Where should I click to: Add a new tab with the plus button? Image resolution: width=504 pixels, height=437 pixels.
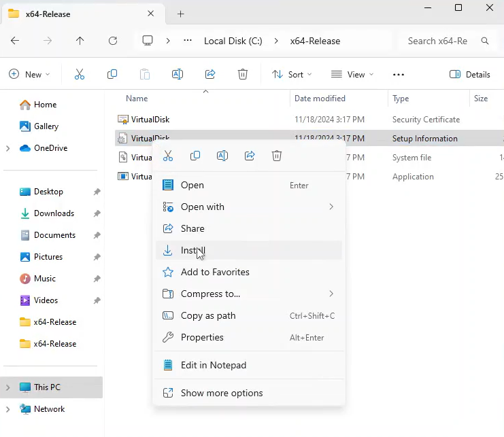tap(181, 14)
